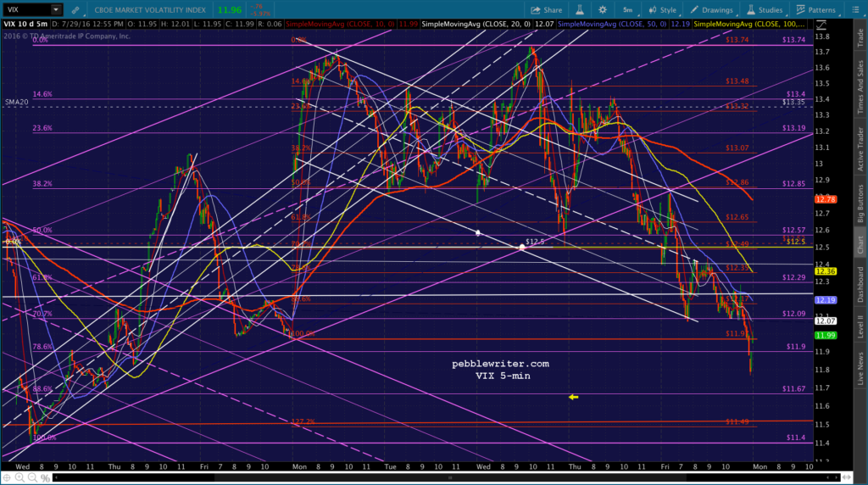Click the $12.85 level label on right
The image size is (868, 485).
coord(793,184)
